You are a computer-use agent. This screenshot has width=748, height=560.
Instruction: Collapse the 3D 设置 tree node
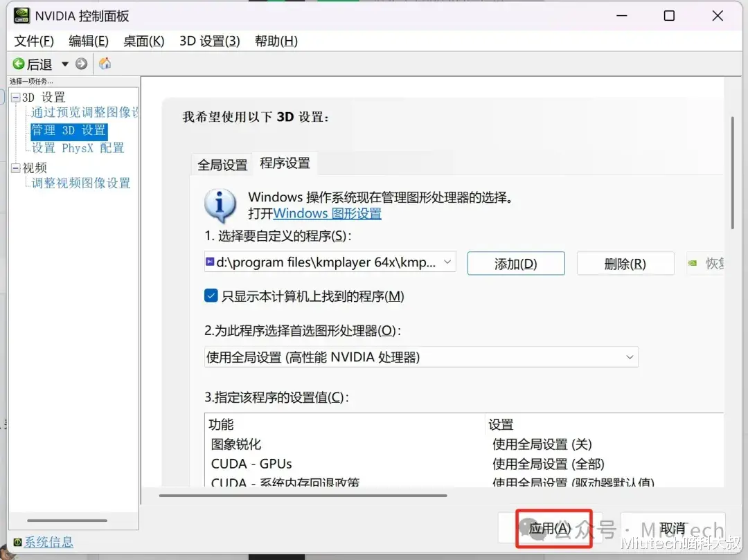16,98
